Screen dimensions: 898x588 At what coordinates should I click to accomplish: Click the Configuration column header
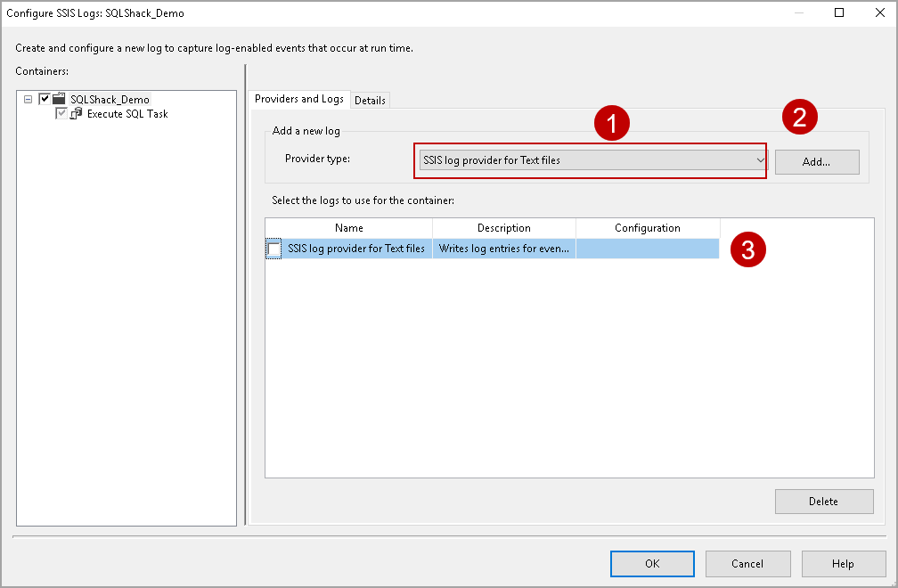(x=648, y=227)
